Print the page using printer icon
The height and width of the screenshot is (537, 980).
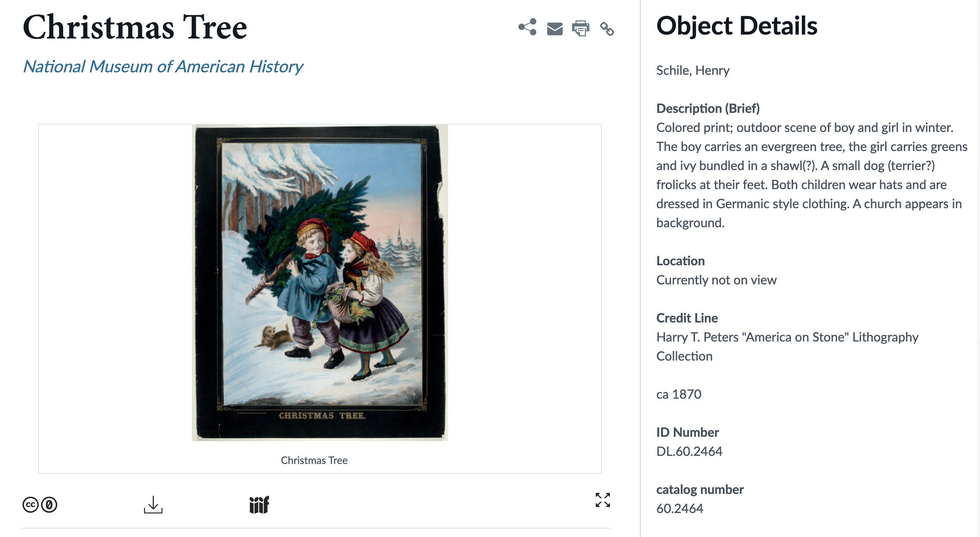click(x=581, y=29)
